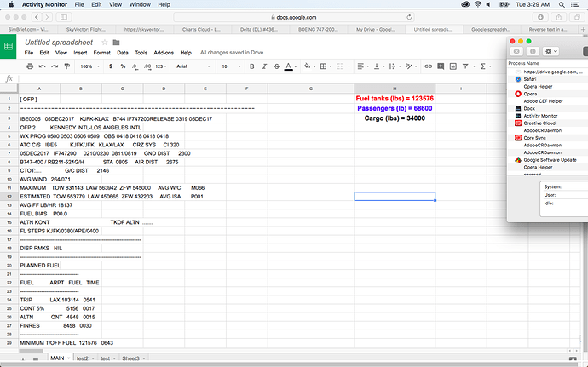Star the Untitled spreadsheet

[x=105, y=43]
